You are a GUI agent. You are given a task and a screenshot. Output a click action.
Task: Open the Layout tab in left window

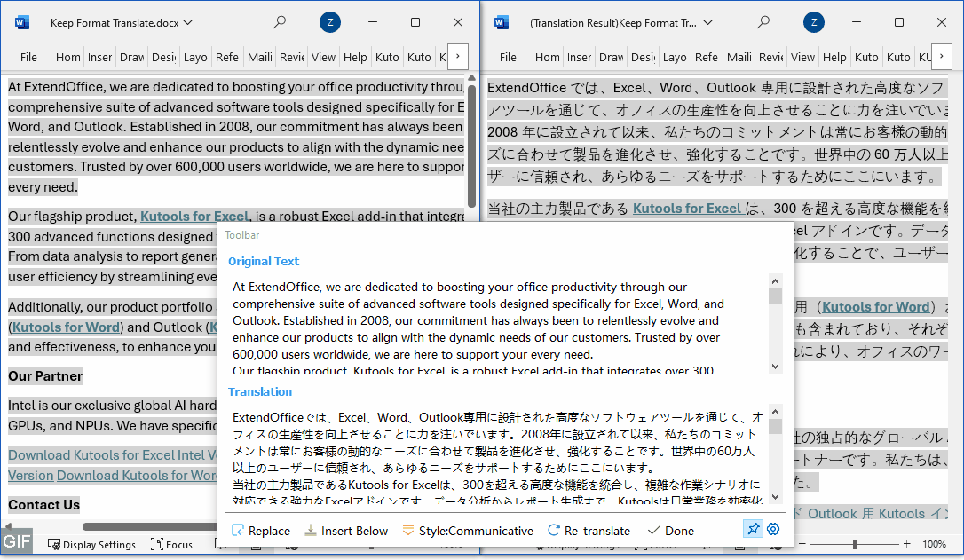pos(195,57)
